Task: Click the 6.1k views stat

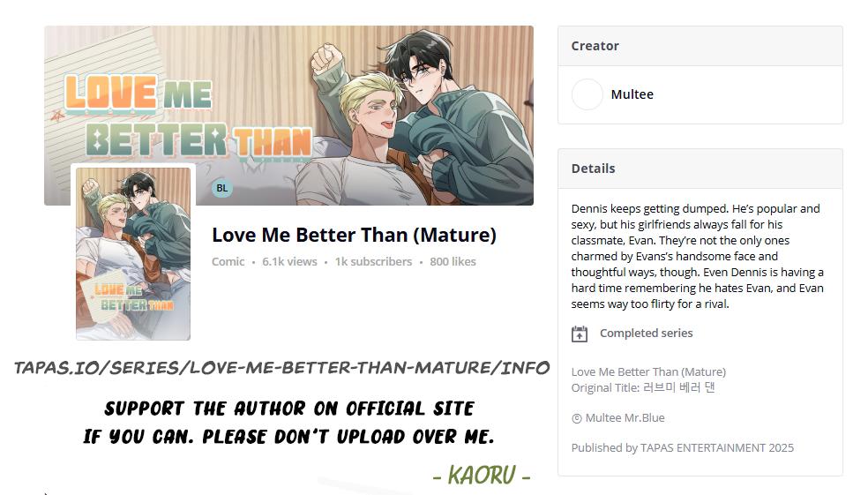Action: pos(289,261)
